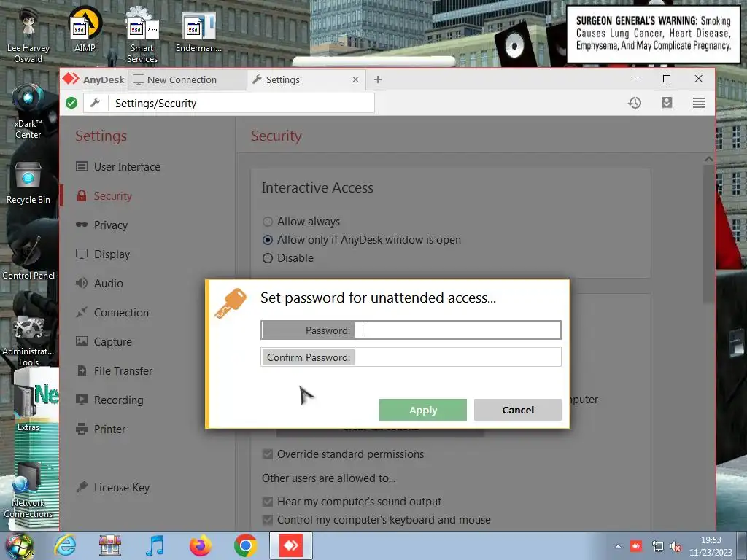This screenshot has height=560, width=747.
Task: Maximize the AnyDesk window
Action: (667, 79)
